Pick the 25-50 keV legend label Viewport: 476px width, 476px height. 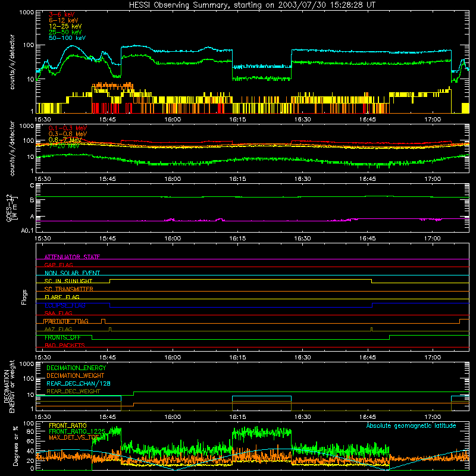coord(65,32)
